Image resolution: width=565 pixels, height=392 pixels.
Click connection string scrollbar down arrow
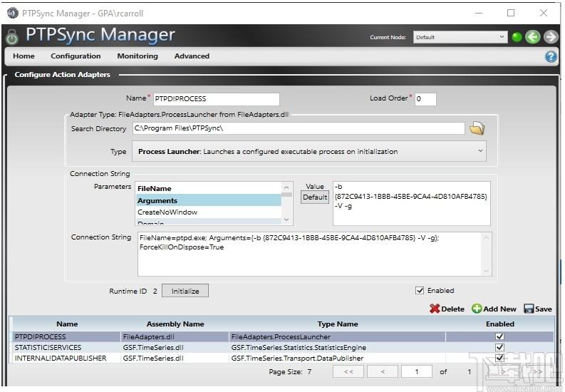(486, 271)
